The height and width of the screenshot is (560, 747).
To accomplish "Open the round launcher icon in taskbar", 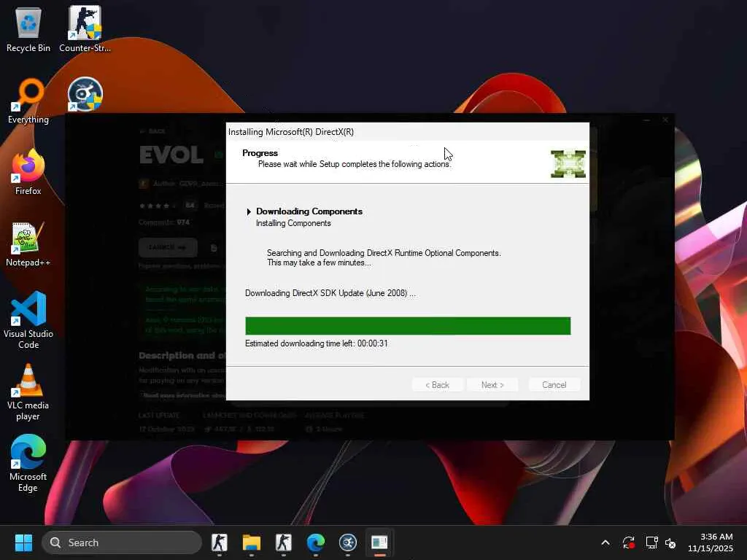I will pyautogui.click(x=348, y=542).
